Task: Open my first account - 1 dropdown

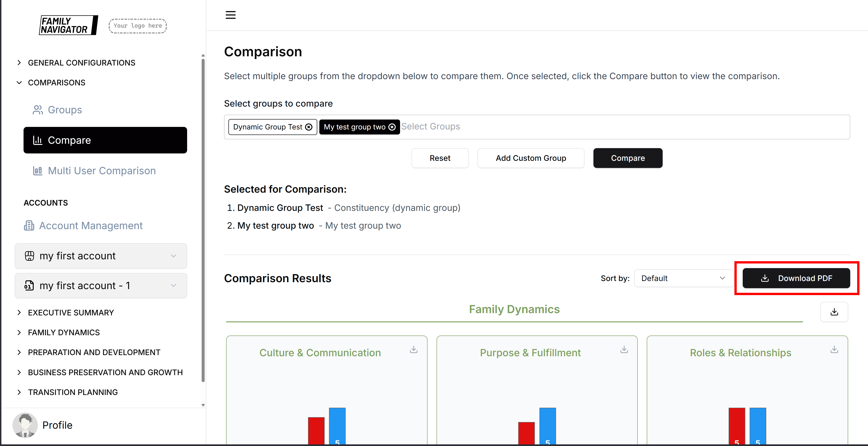Action: pyautogui.click(x=101, y=286)
